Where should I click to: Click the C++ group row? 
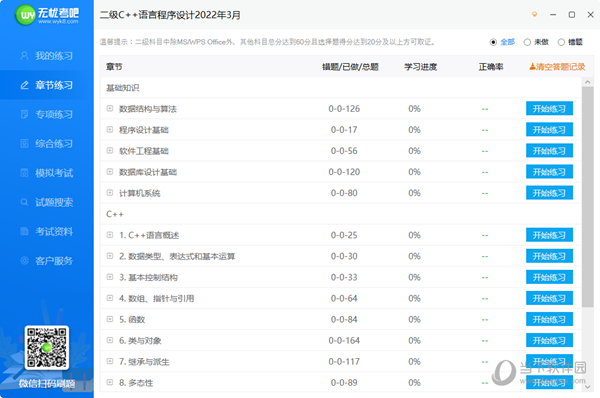point(341,214)
